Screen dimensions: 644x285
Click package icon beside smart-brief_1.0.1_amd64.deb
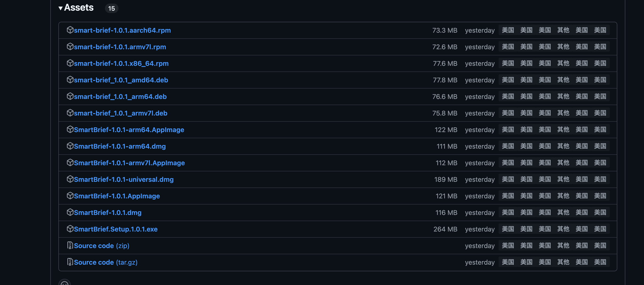tap(70, 80)
